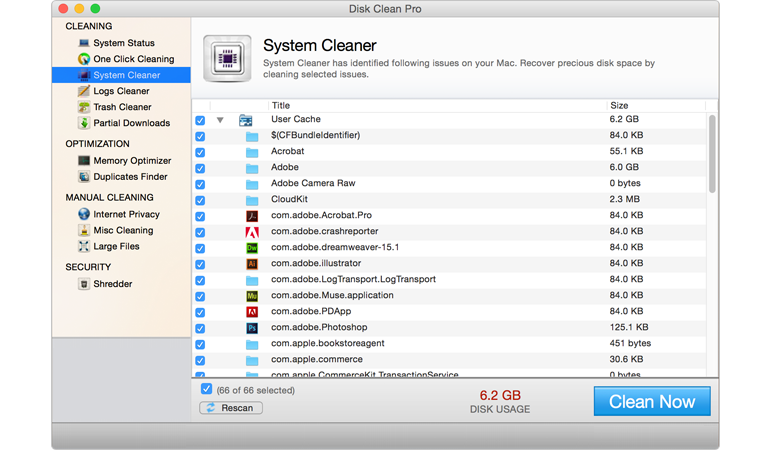Collapse the User Cache disclosure triangle
Screen dimensions: 770x450
coord(220,120)
